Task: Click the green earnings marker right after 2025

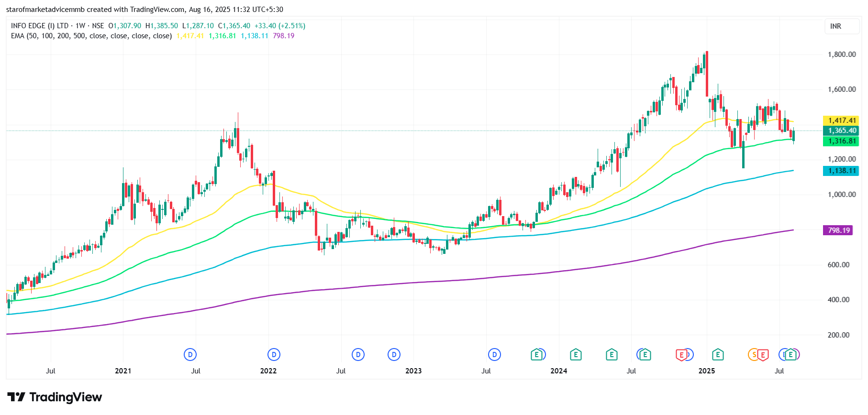Action: 717,355
